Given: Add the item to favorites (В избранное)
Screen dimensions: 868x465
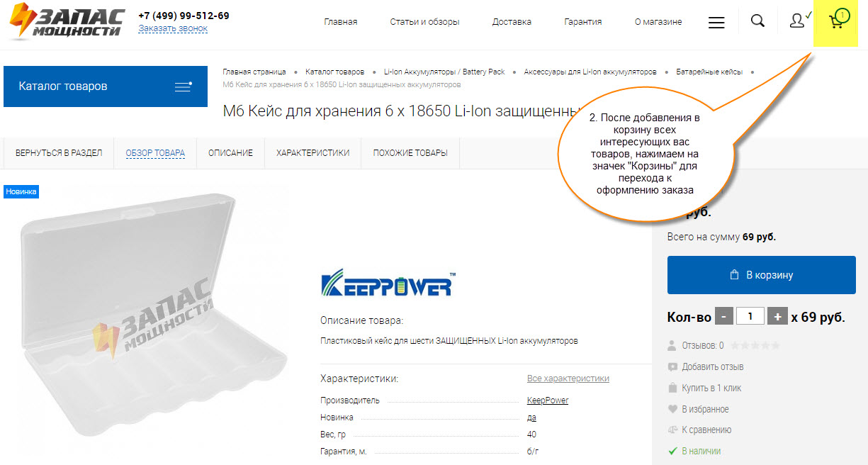Looking at the screenshot, I should [698, 409].
